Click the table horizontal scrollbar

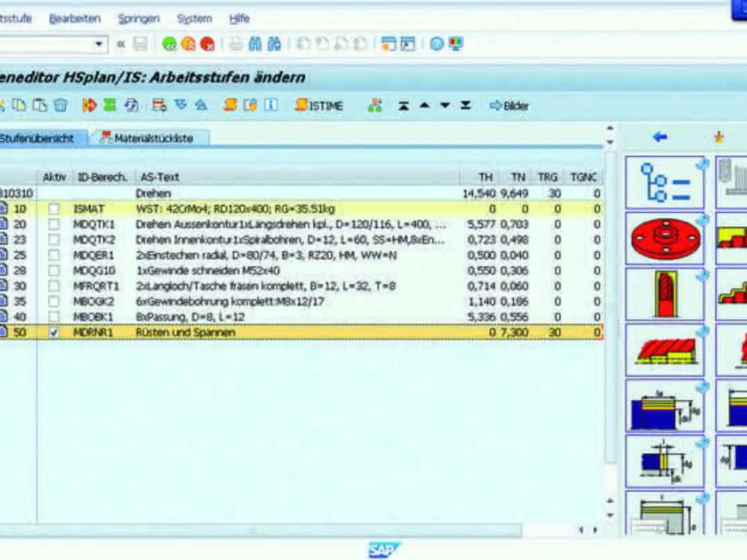(261, 530)
